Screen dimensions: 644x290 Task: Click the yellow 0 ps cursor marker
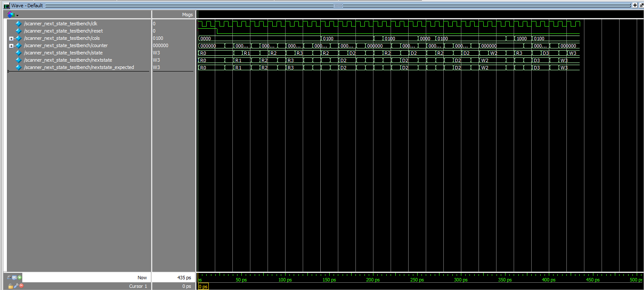[x=203, y=286]
